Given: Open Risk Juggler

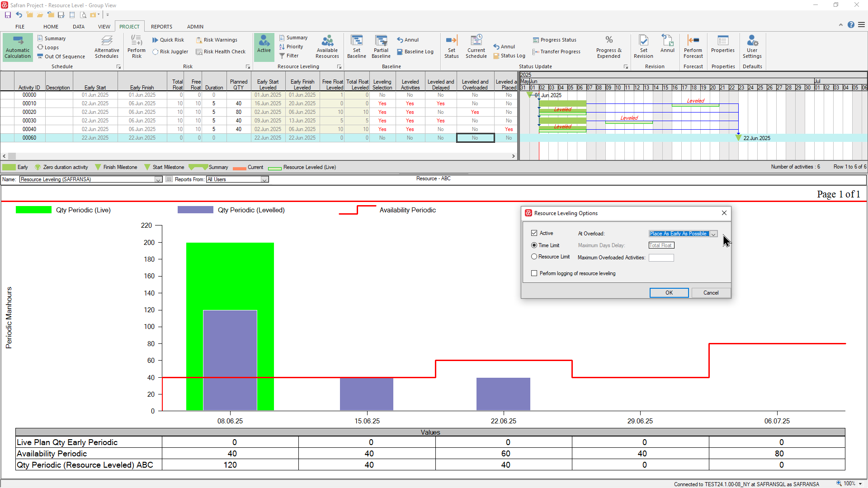Looking at the screenshot, I should tap(170, 52).
